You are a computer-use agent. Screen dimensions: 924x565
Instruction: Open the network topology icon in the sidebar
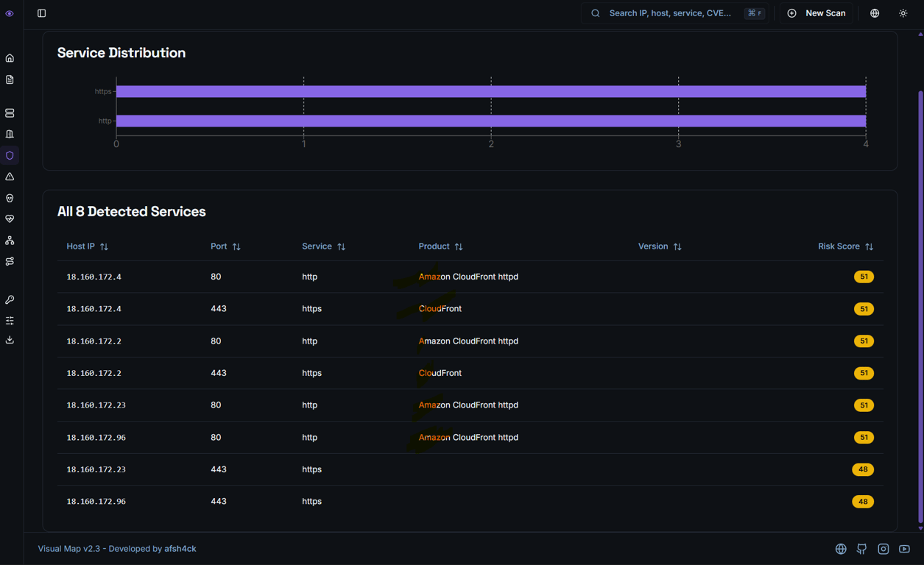click(10, 240)
